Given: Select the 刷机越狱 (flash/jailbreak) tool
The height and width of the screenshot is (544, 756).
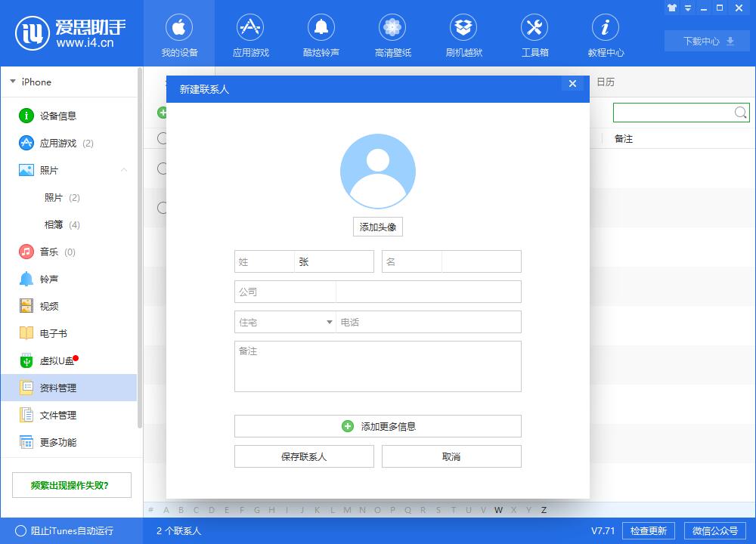Looking at the screenshot, I should [463, 34].
